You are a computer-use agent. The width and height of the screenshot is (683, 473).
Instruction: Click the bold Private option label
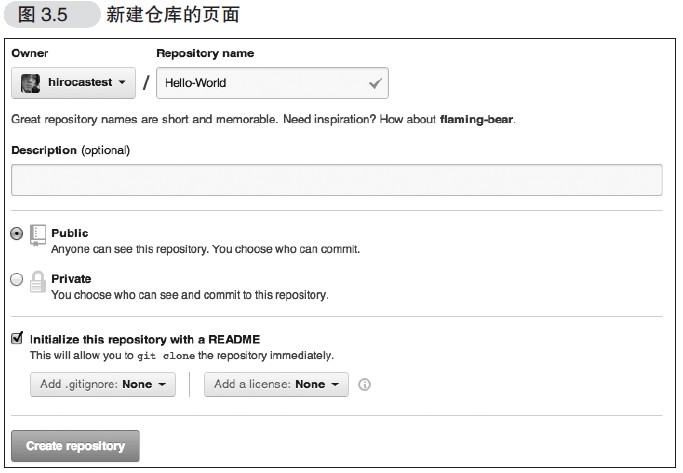coord(71,279)
